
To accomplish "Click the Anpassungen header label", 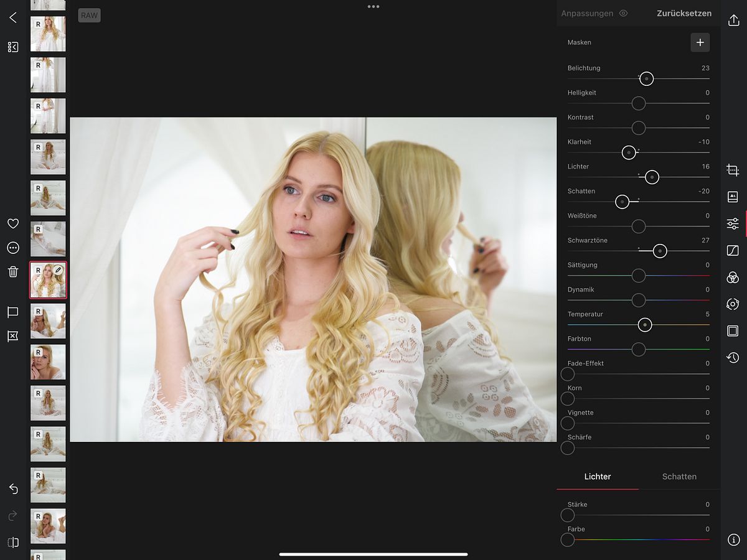I will [587, 13].
